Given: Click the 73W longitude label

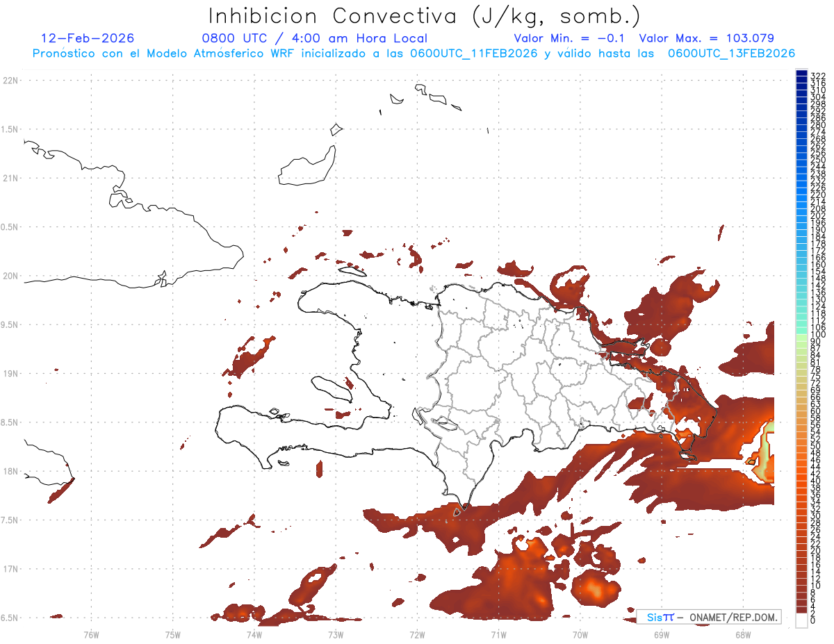Looking at the screenshot, I should 336,634.
